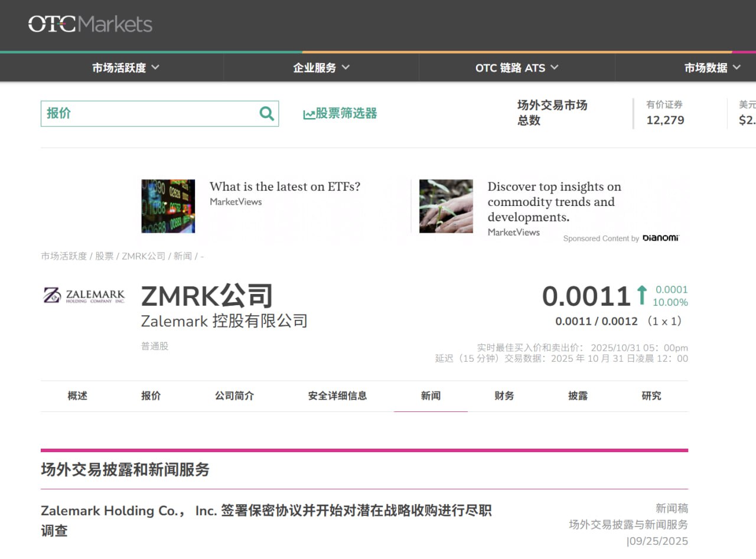
Task: Open the commodity trends ad thumbnail
Action: (x=446, y=206)
